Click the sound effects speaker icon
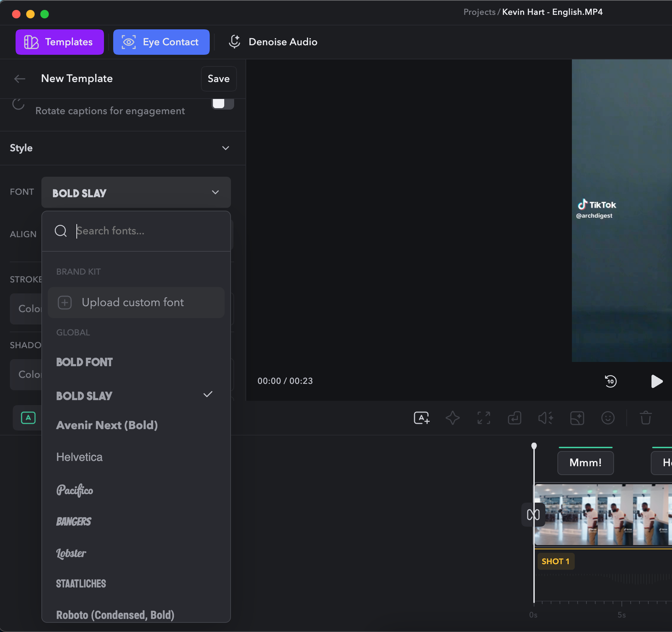This screenshot has width=672, height=632. click(x=546, y=418)
